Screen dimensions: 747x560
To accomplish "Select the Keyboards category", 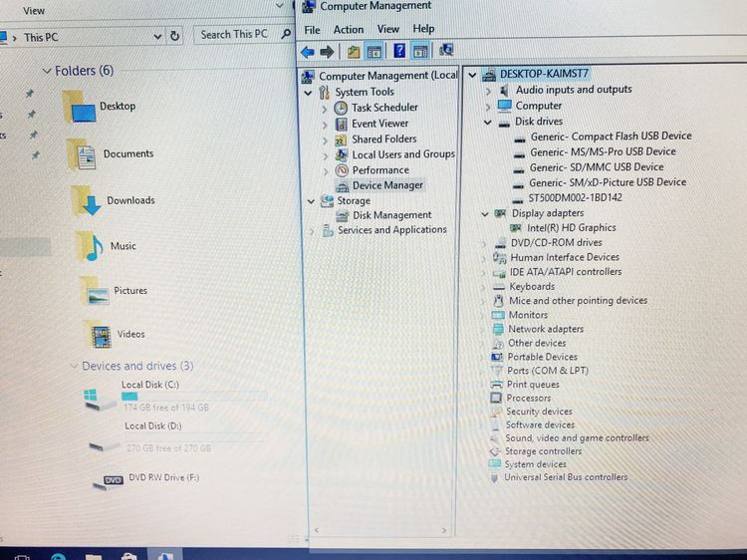I will [x=532, y=286].
